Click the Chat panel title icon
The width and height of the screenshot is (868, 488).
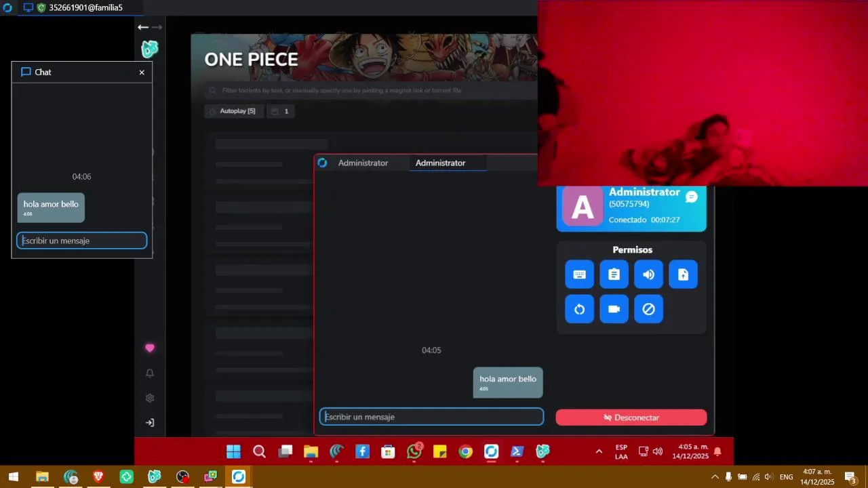(26, 72)
